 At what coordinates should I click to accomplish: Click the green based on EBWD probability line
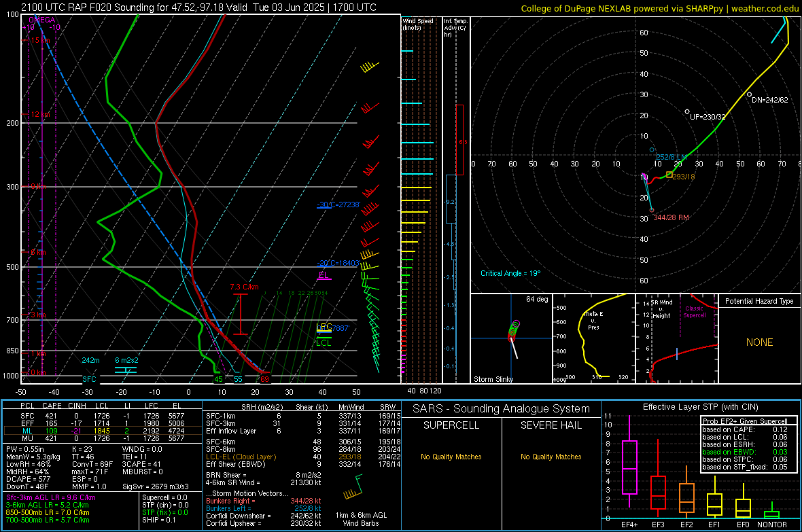click(745, 452)
